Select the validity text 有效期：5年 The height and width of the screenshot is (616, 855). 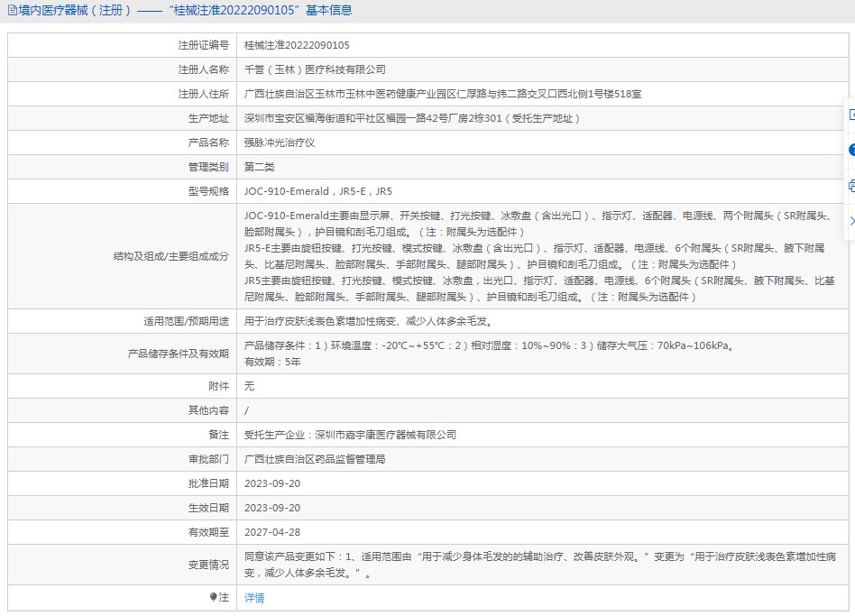[x=272, y=362]
